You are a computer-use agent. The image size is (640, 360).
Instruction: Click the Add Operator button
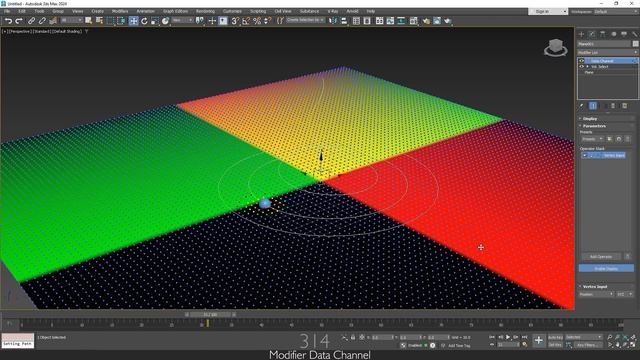click(601, 256)
